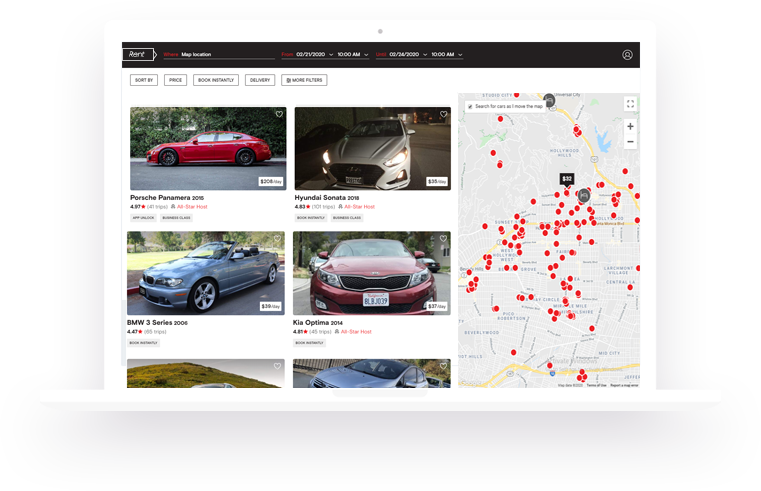Click the Terms of Use map link
The height and width of the screenshot is (491, 761).
click(x=596, y=385)
